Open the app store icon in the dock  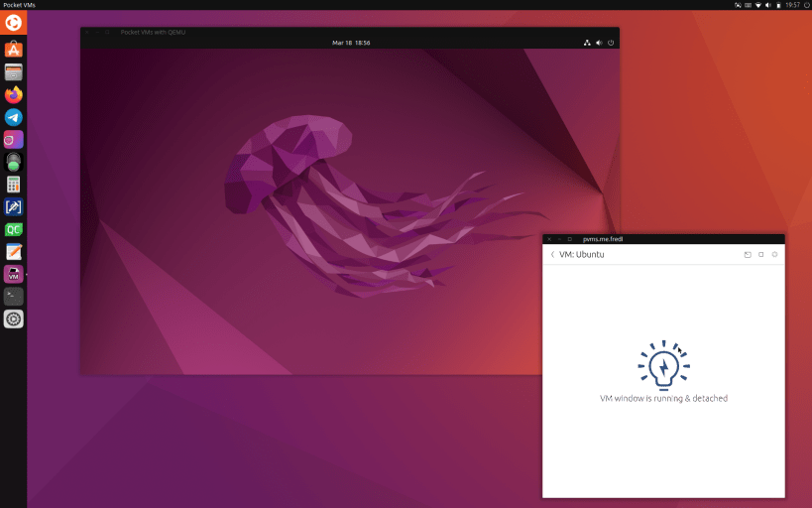(14, 50)
